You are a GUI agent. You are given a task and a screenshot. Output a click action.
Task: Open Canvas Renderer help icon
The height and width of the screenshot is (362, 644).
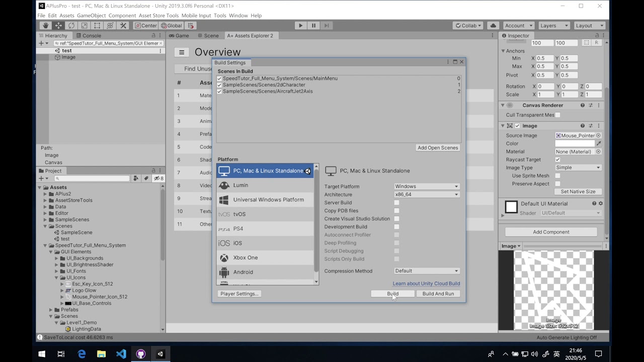(x=583, y=105)
